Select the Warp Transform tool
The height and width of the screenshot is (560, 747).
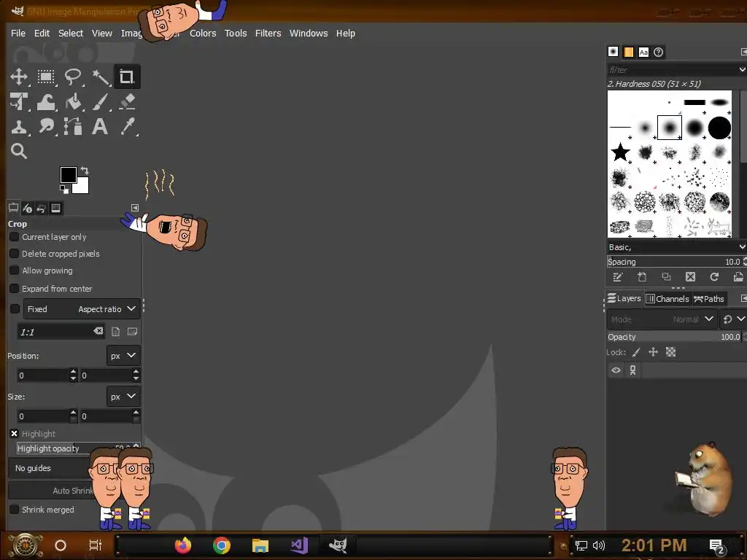click(46, 102)
